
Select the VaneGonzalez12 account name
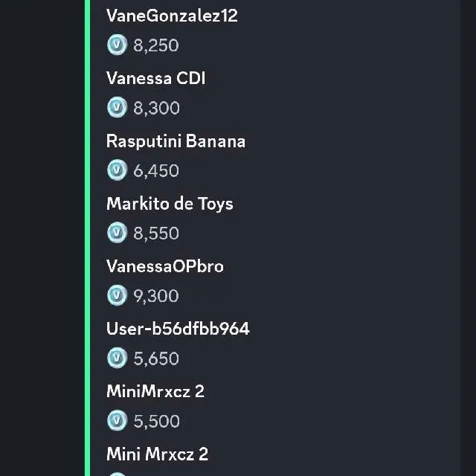(172, 16)
